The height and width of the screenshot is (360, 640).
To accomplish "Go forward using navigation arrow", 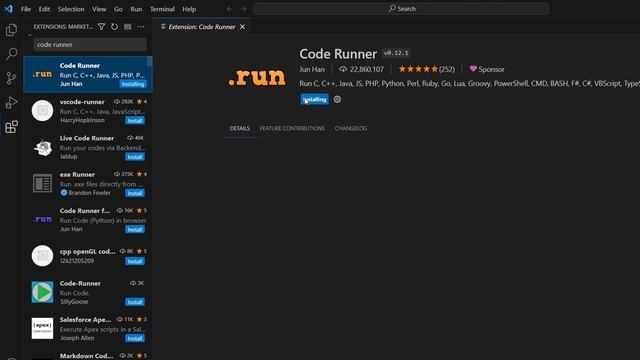I will point(243,9).
